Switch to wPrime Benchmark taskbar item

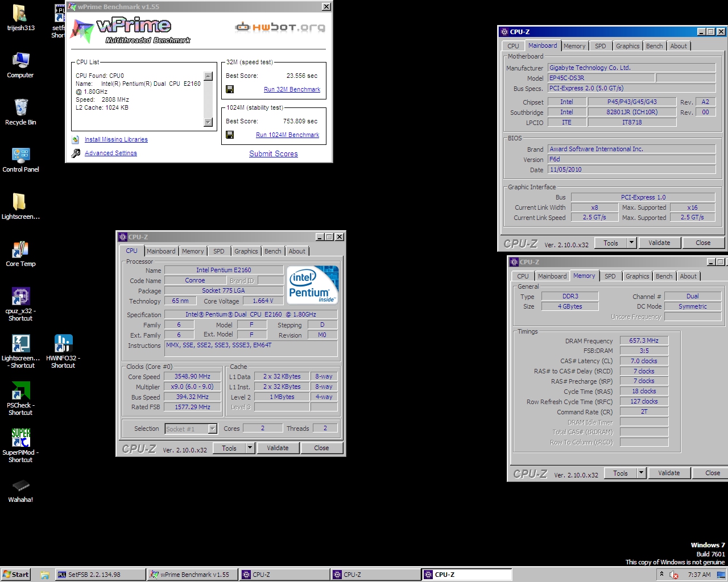pos(192,575)
